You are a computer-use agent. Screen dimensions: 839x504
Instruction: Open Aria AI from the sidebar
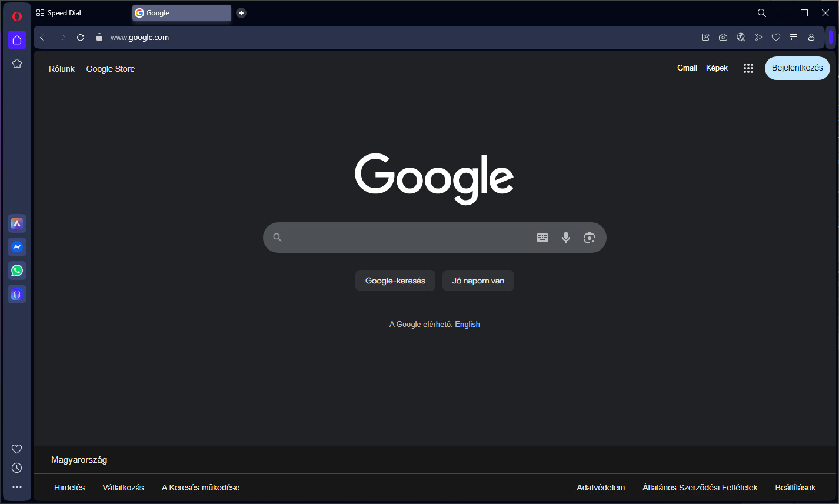(x=17, y=223)
